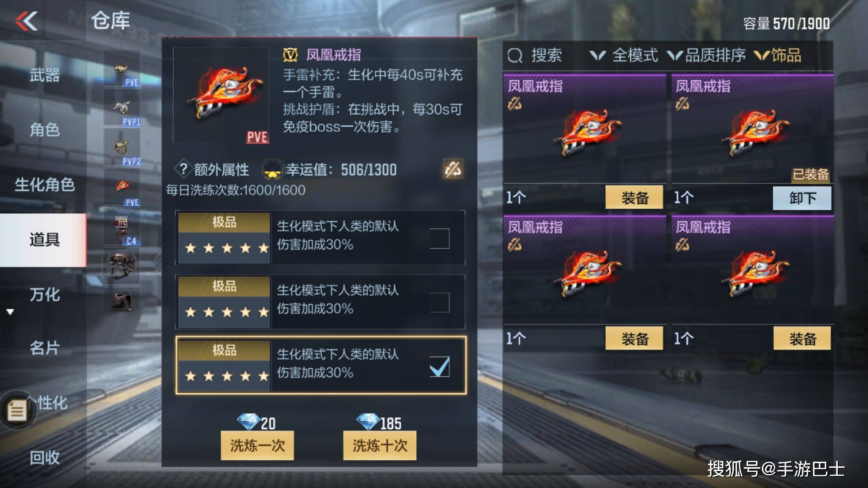Select the PVP1 slot icon in the sidebar
This screenshot has width=868, height=488.
[x=122, y=109]
